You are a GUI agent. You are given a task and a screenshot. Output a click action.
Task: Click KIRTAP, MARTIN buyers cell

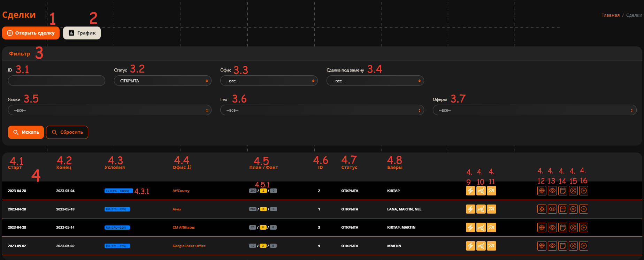coord(401,227)
